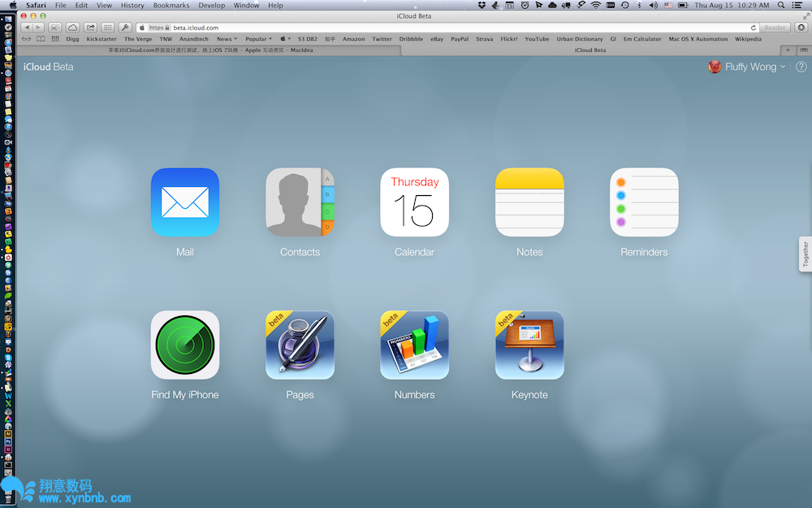This screenshot has height=508, width=812.
Task: Open the Bookmarks menu
Action: pyautogui.click(x=171, y=5)
